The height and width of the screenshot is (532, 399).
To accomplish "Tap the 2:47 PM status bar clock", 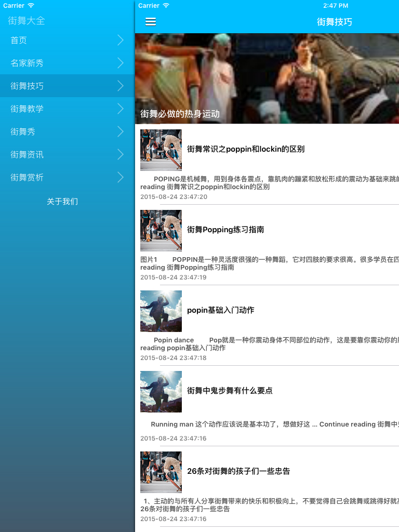I will [x=336, y=5].
